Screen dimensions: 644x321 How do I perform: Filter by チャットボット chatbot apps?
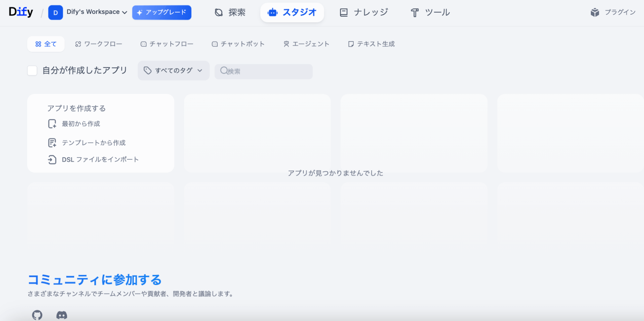[238, 44]
